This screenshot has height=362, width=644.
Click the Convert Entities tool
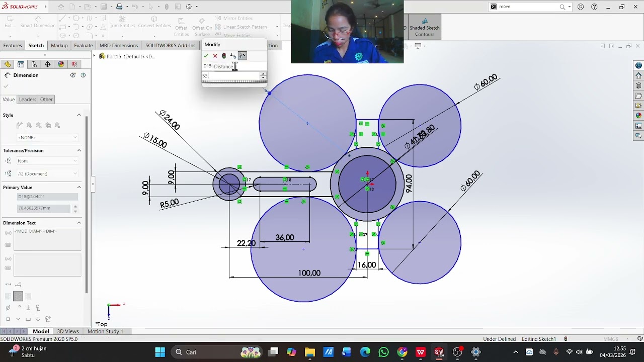[154, 22]
